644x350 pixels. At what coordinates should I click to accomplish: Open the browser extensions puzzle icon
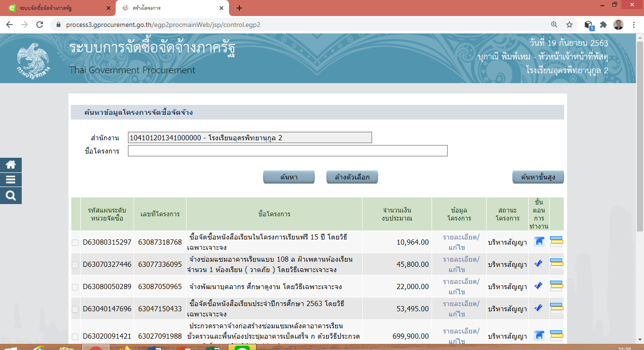click(603, 25)
